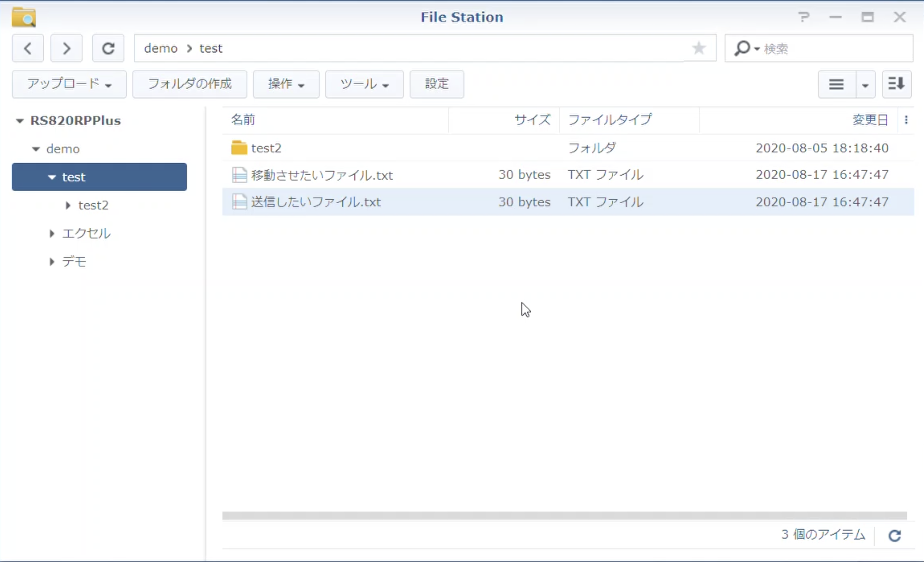Collapse the RS820RPPlus tree root

point(20,121)
